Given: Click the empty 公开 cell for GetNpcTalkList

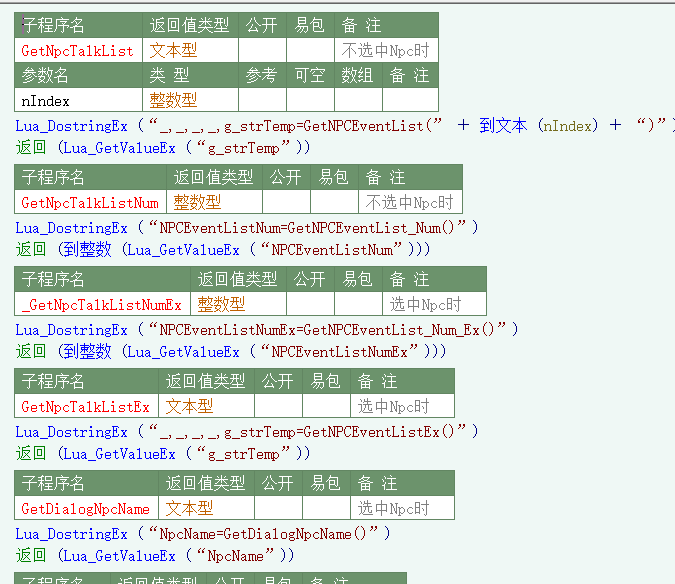Looking at the screenshot, I should [262, 50].
